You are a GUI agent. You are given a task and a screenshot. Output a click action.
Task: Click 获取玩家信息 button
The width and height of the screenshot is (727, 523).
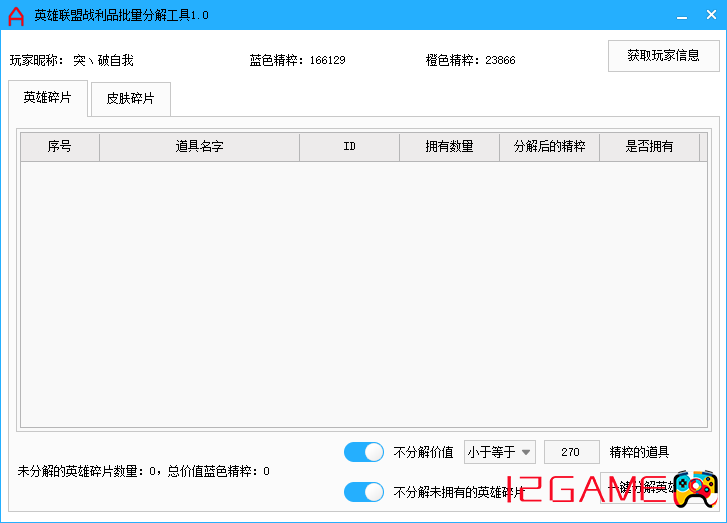coord(663,56)
